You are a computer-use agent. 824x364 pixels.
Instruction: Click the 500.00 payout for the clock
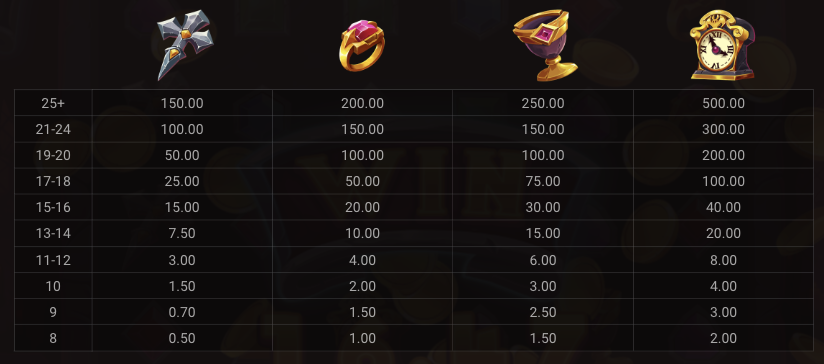pyautogui.click(x=724, y=103)
